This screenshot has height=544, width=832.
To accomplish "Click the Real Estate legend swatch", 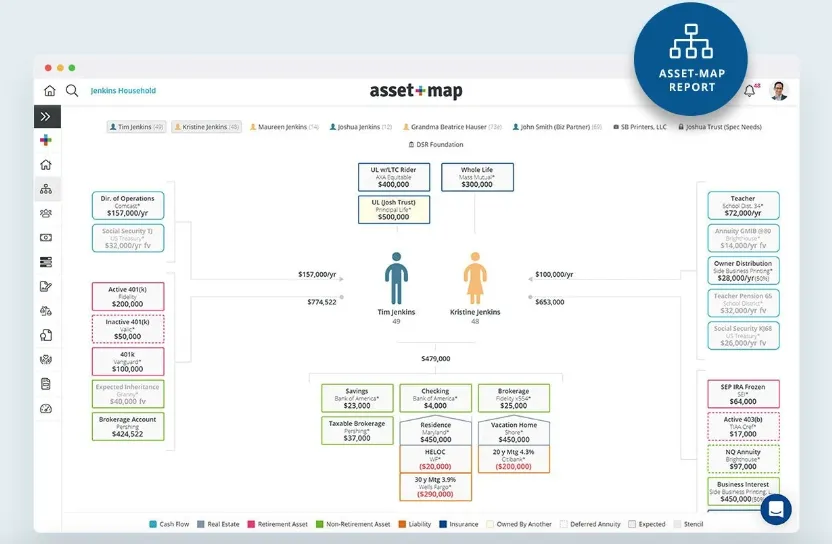I will click(x=201, y=524).
